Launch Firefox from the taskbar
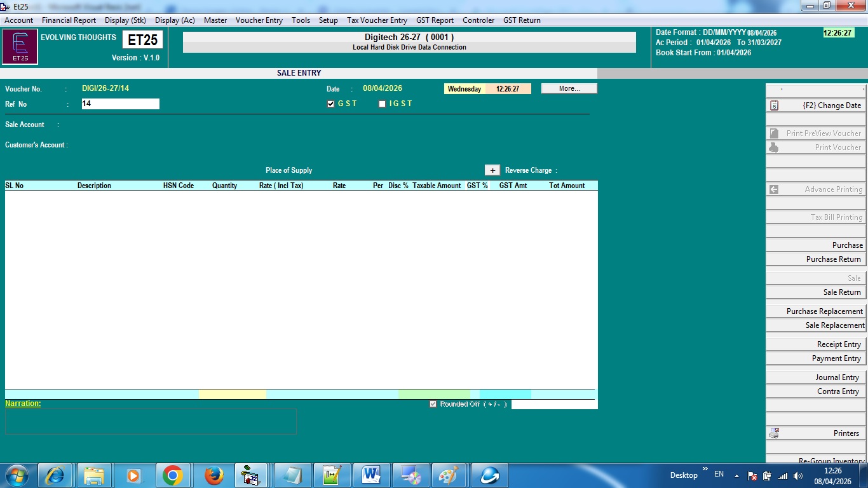This screenshot has height=488, width=868. point(214,475)
